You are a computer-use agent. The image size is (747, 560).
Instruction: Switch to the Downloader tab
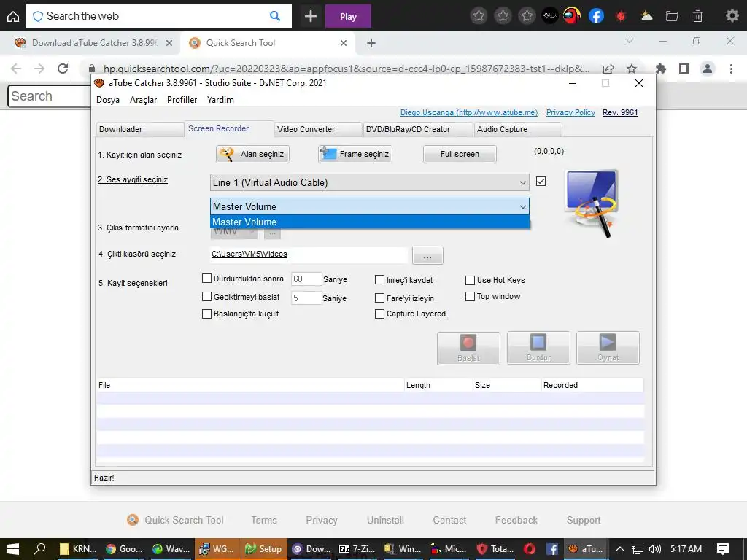click(139, 129)
